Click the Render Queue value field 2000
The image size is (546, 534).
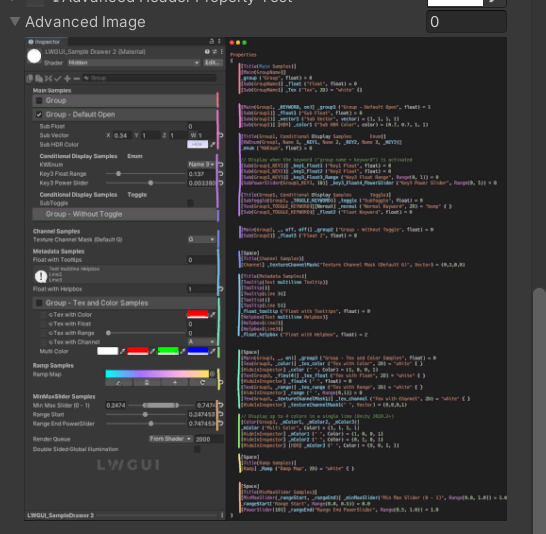click(x=209, y=439)
